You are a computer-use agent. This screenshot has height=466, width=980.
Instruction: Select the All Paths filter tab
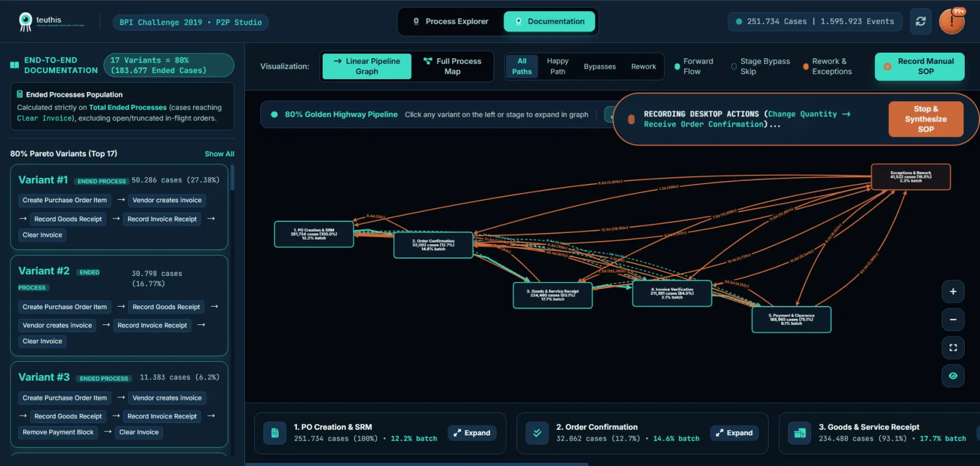tap(522, 66)
